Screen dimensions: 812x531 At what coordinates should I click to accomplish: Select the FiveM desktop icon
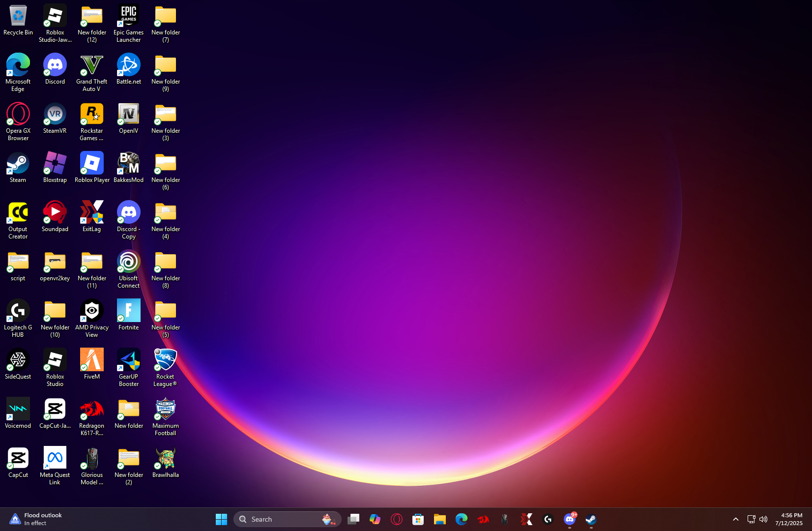tap(92, 364)
